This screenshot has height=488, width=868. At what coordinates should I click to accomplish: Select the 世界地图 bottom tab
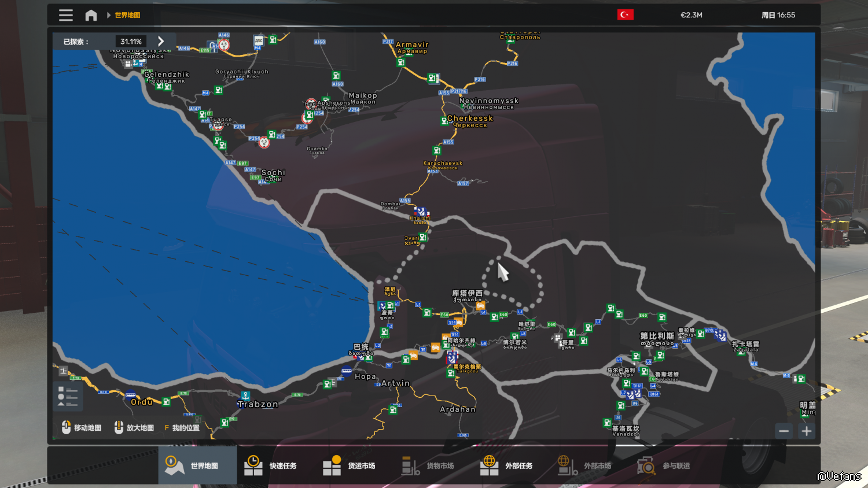[197, 465]
